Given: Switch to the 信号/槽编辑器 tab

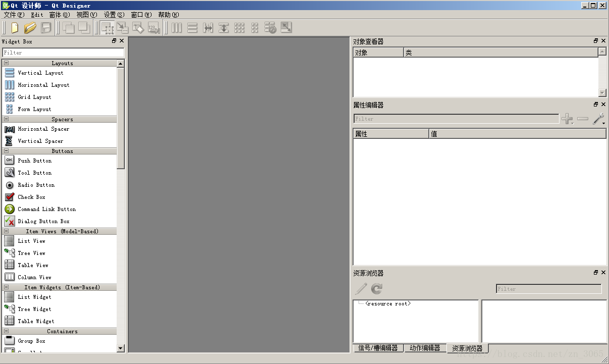Looking at the screenshot, I should (x=378, y=348).
